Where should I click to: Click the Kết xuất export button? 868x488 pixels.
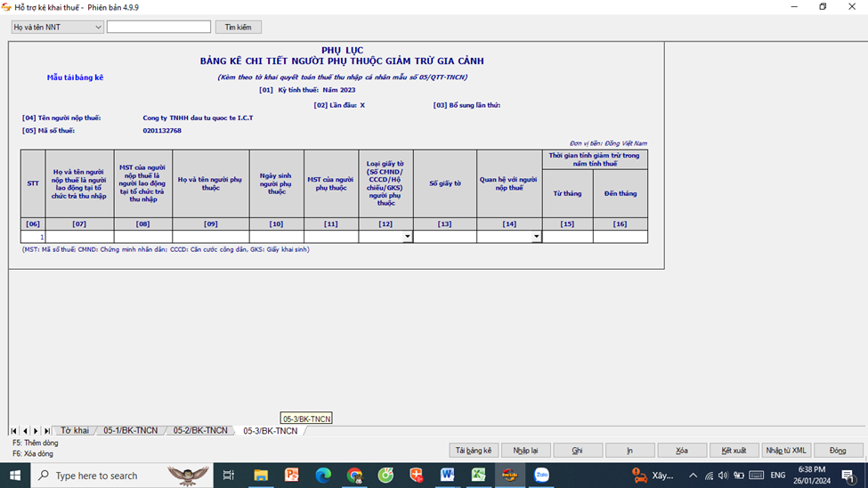734,451
